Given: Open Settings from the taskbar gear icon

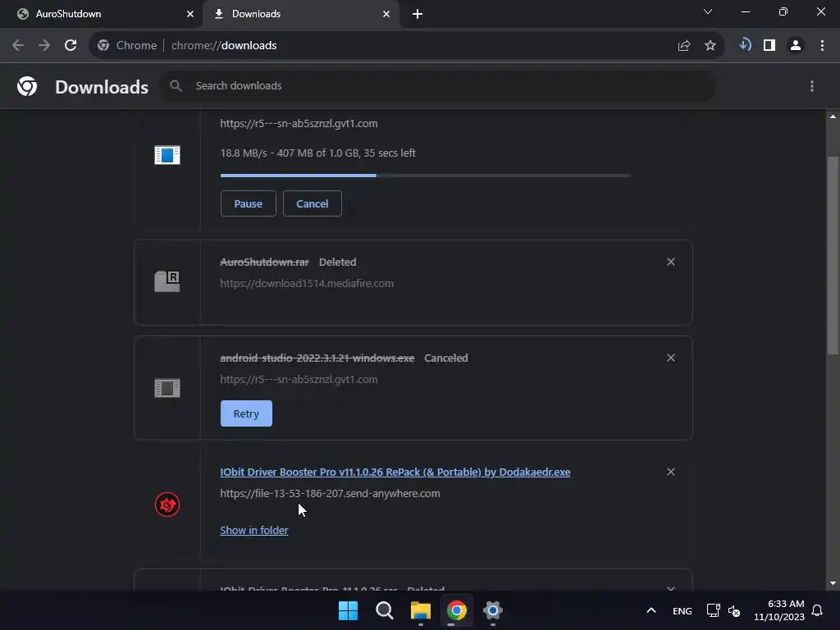Looking at the screenshot, I should [x=492, y=610].
